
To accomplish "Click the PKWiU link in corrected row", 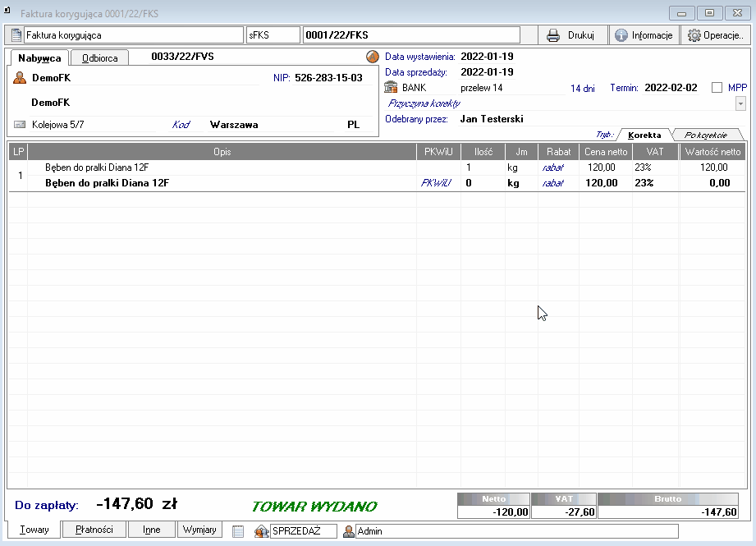I will tap(436, 183).
